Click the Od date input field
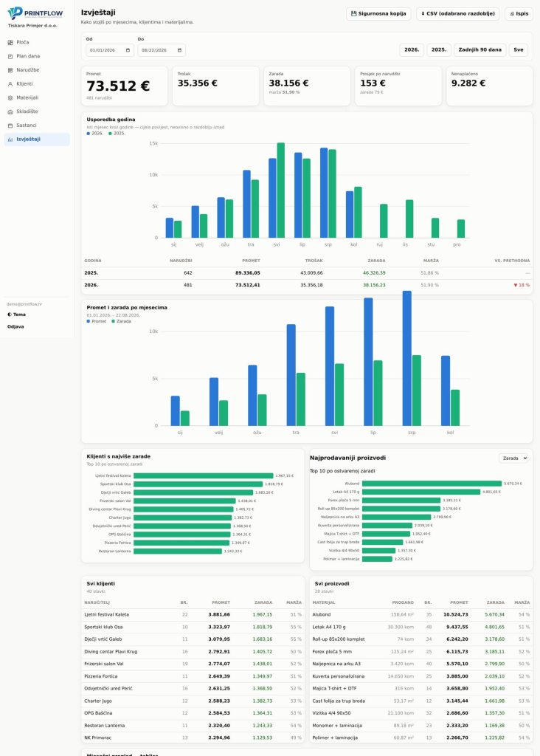This screenshot has width=540, height=756. (110, 50)
